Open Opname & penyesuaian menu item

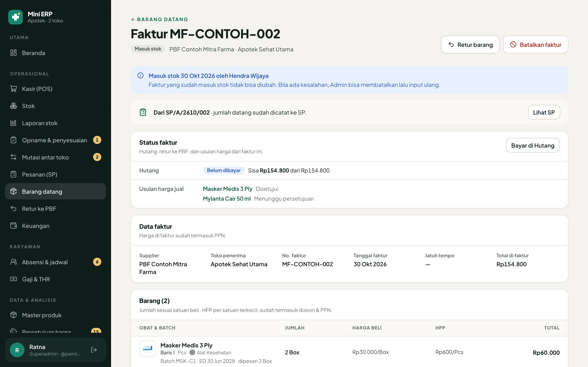(x=55, y=140)
